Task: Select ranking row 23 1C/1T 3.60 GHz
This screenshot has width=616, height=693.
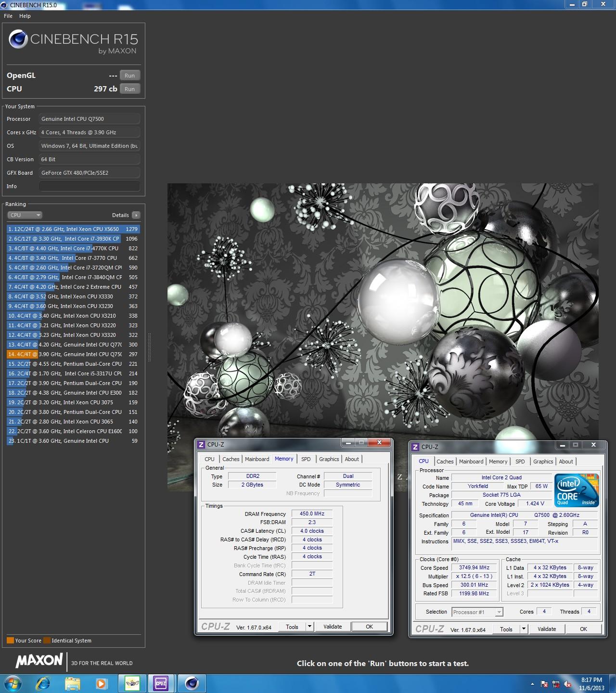Action: coord(73,441)
